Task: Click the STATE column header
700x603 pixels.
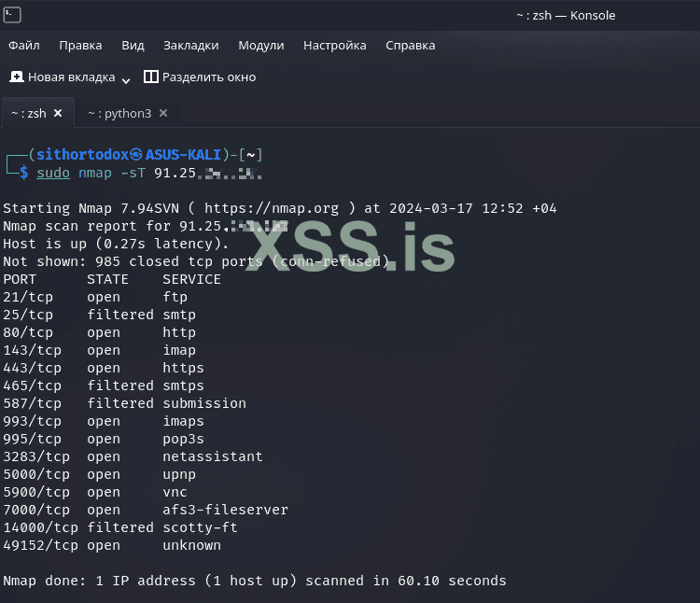Action: point(107,279)
